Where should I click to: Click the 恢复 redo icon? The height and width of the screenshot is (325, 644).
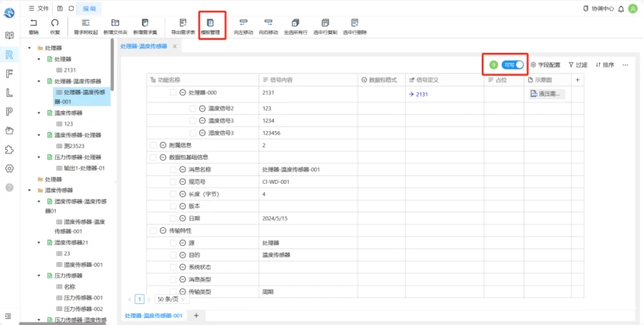(54, 23)
